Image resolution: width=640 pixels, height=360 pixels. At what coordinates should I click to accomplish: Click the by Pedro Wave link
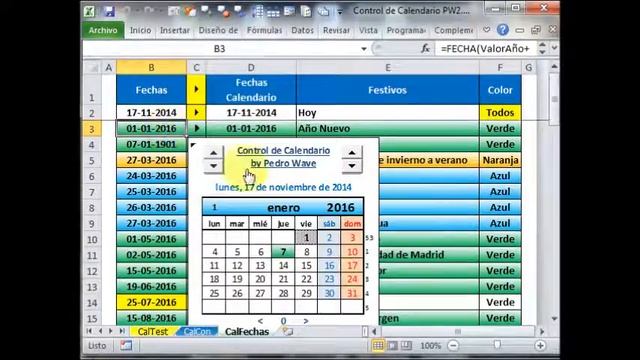(x=283, y=163)
